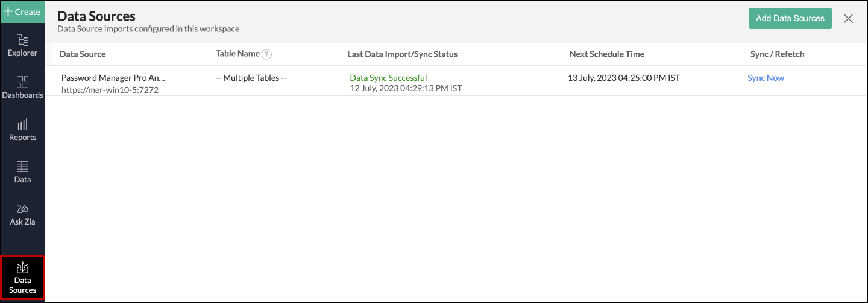This screenshot has width=868, height=303.
Task: Click the Data Sync Successful status
Action: 388,78
